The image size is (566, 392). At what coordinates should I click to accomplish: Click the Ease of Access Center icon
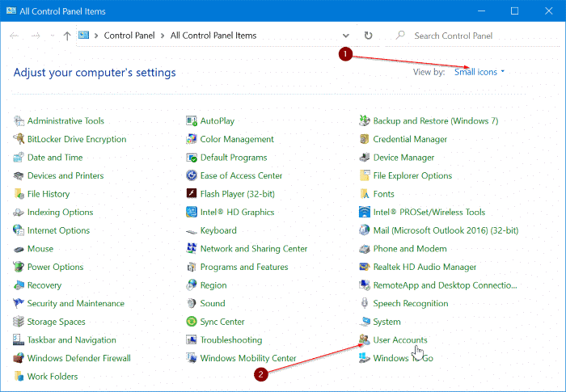click(x=192, y=175)
